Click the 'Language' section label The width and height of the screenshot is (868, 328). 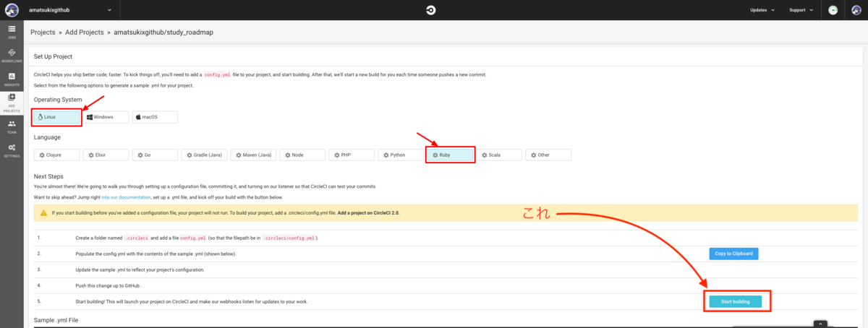tap(47, 137)
